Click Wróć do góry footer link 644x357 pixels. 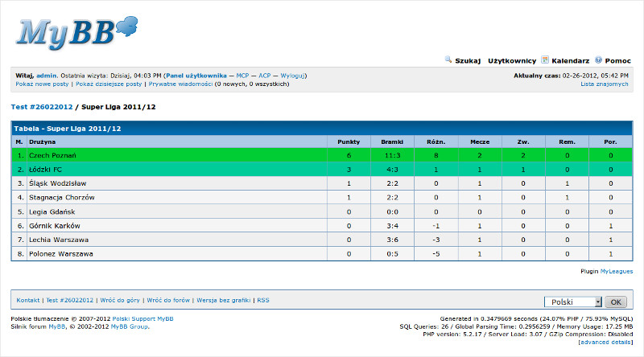[120, 300]
